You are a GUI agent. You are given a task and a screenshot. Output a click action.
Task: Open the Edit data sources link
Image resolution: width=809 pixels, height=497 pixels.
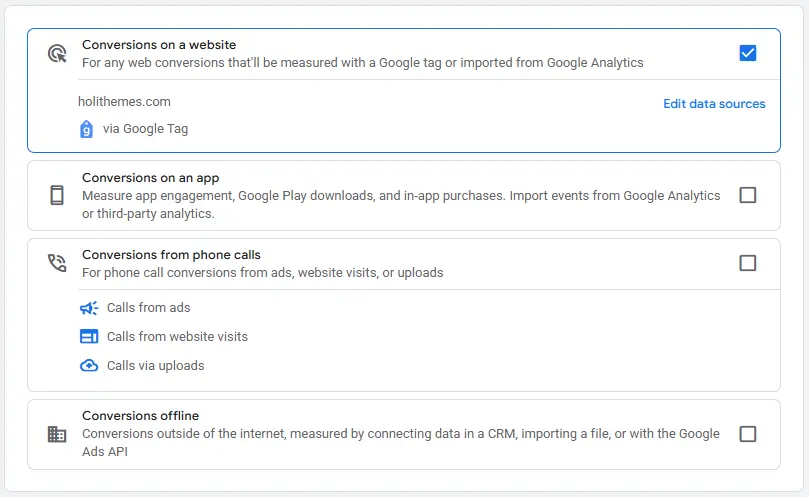714,104
